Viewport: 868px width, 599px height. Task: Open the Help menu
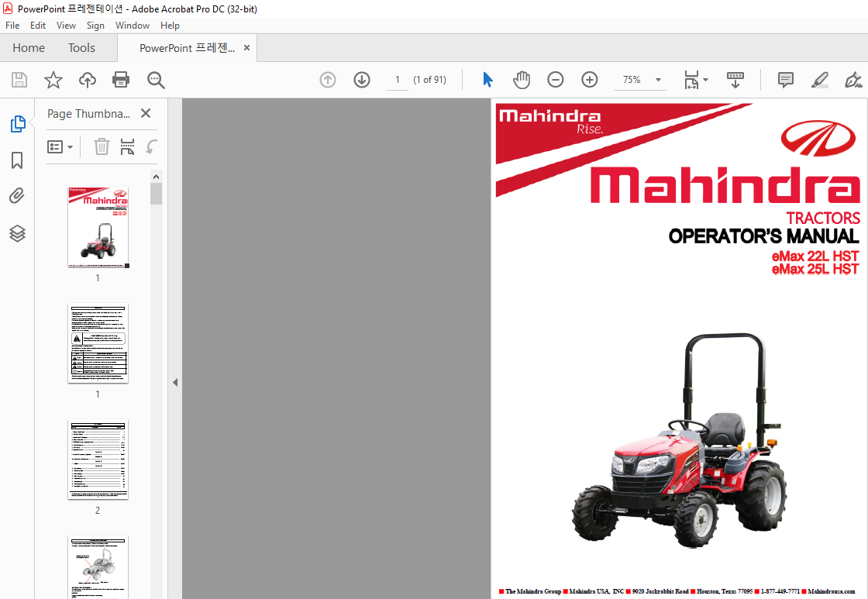(170, 26)
